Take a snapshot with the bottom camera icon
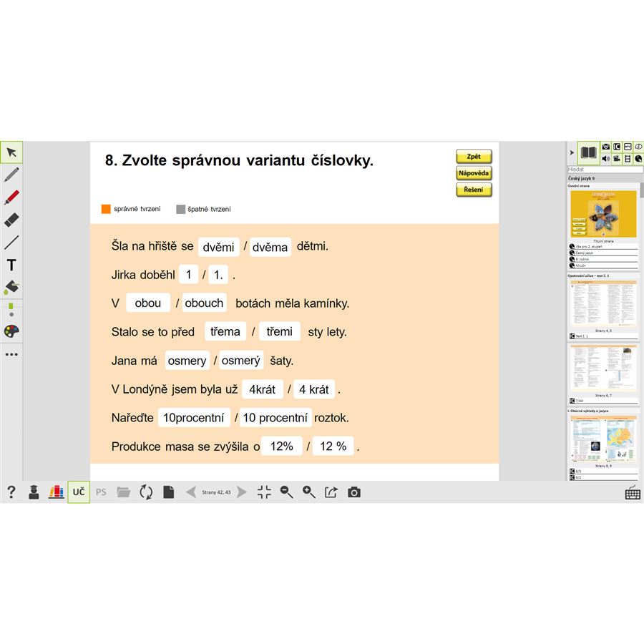Screen dimensions: 644x644 tap(354, 492)
